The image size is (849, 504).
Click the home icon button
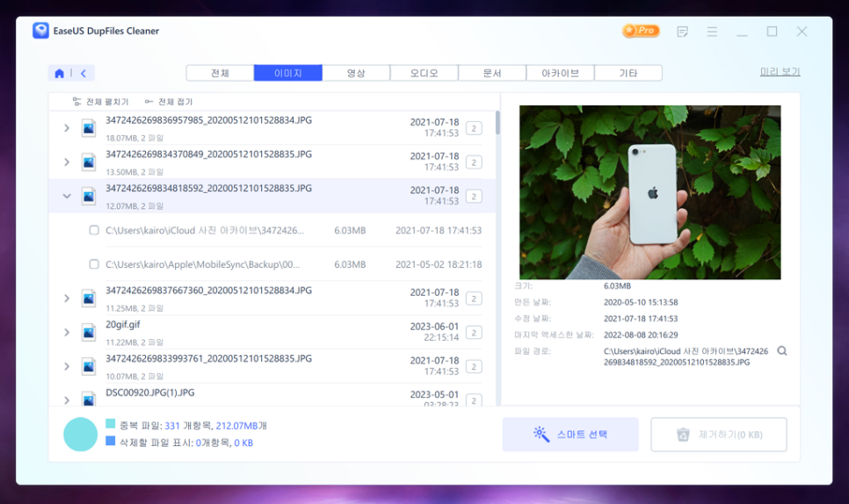tap(60, 73)
